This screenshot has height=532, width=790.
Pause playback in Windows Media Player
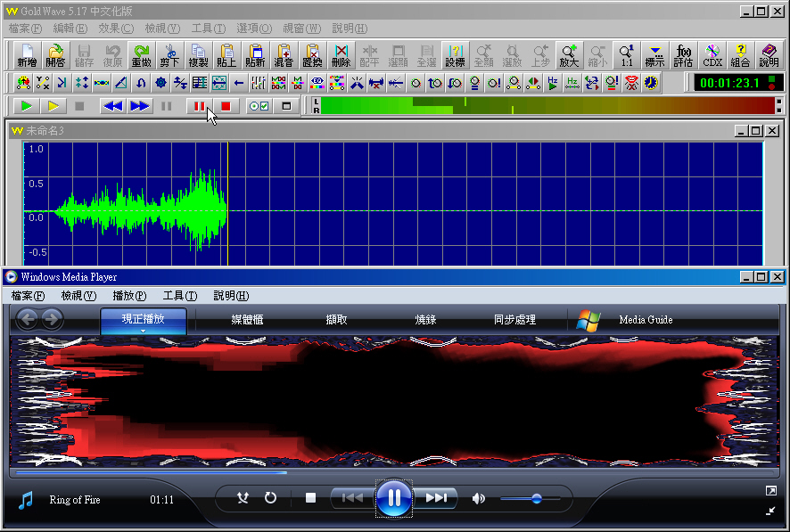(x=393, y=498)
